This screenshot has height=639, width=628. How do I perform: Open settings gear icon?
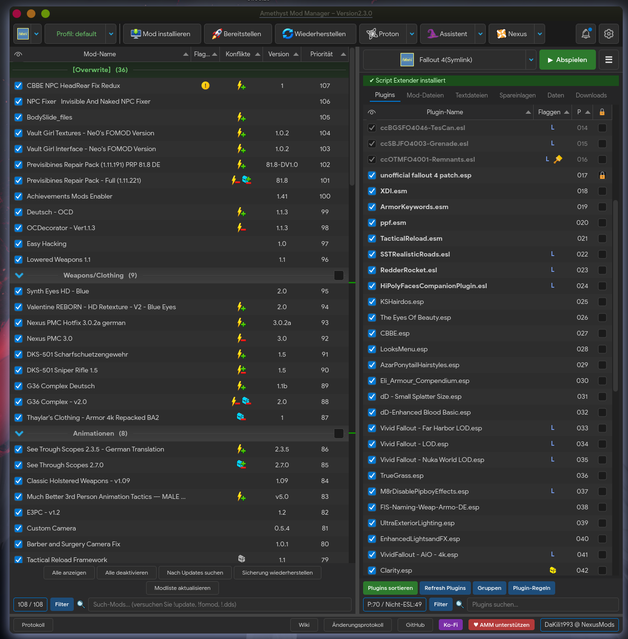tap(608, 34)
